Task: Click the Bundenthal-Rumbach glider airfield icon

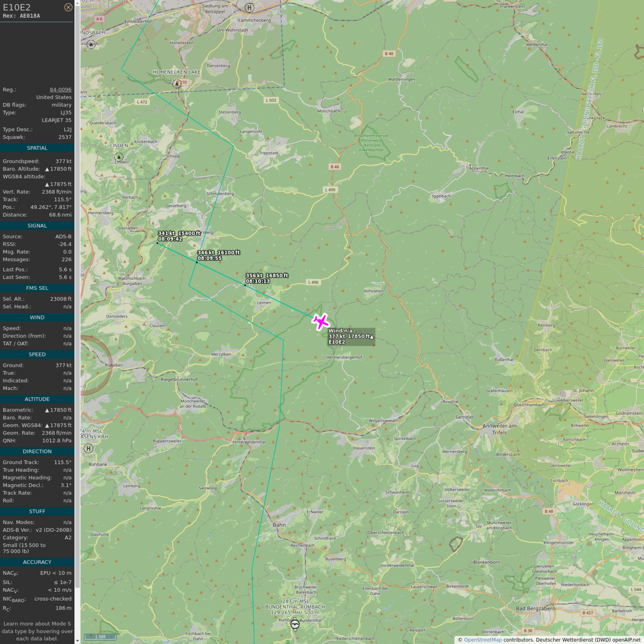Action: (295, 624)
